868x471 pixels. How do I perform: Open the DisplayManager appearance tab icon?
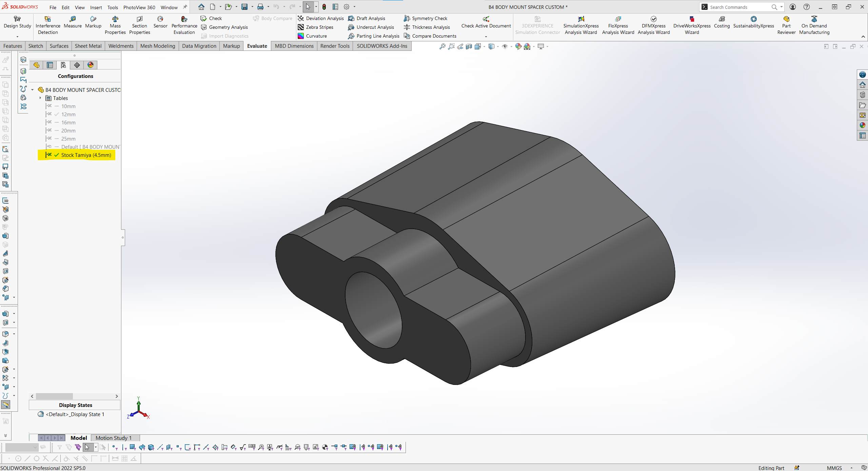91,65
